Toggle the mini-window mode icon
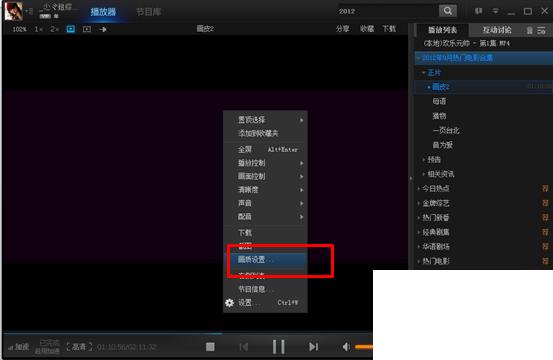The image size is (553, 360). (x=87, y=29)
